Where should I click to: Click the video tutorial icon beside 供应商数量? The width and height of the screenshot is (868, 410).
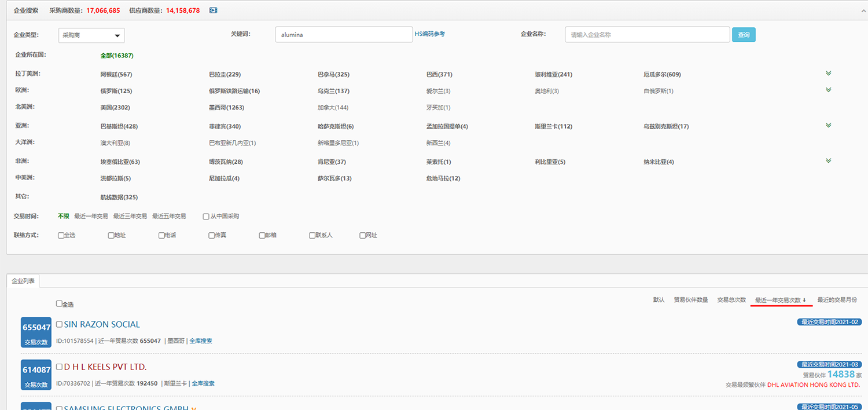214,10
